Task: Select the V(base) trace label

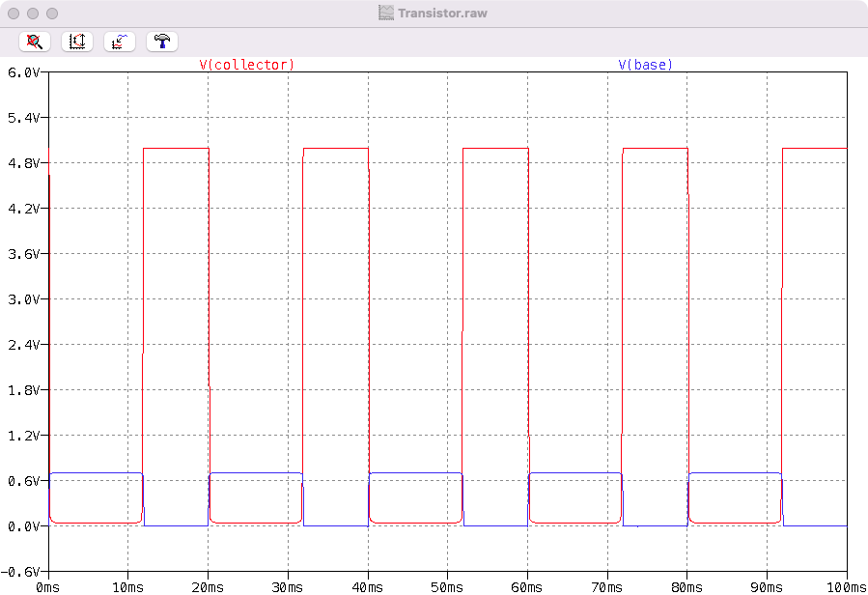Action: pos(646,65)
